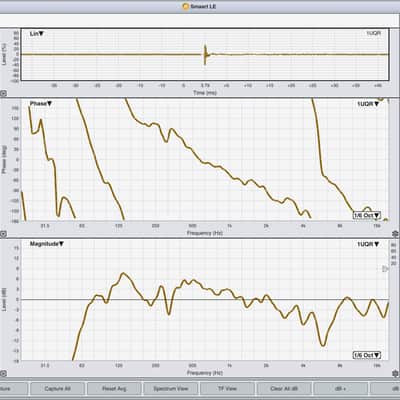The width and height of the screenshot is (400, 400).
Task: Open the 1UQR trace selector in Phase plot
Action: point(368,104)
